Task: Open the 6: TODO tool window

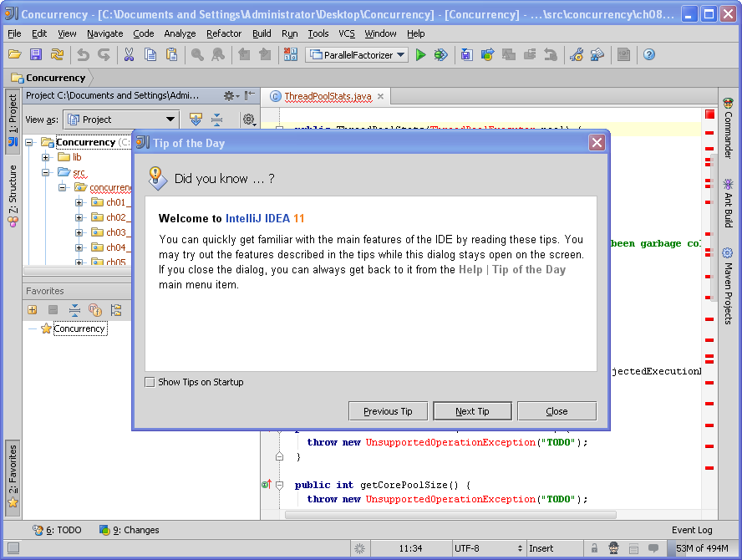Action: [x=58, y=530]
